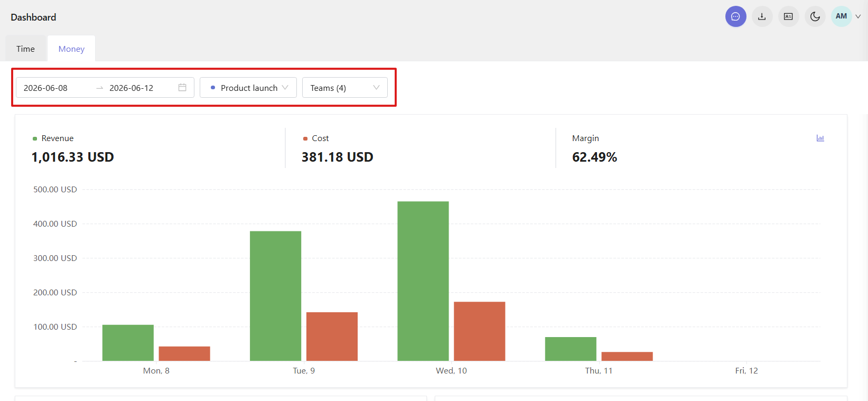Expand the account menu chevron beside AM
The image size is (868, 401).
click(858, 16)
